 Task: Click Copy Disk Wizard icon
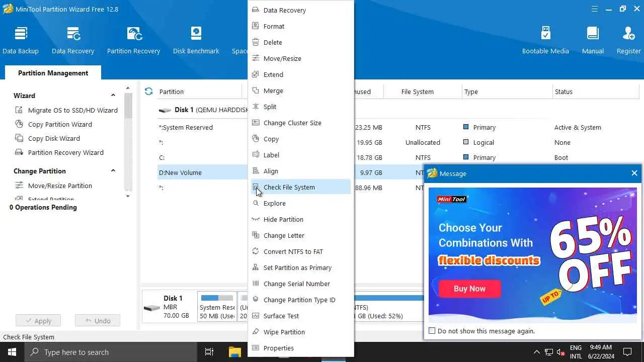click(x=19, y=138)
